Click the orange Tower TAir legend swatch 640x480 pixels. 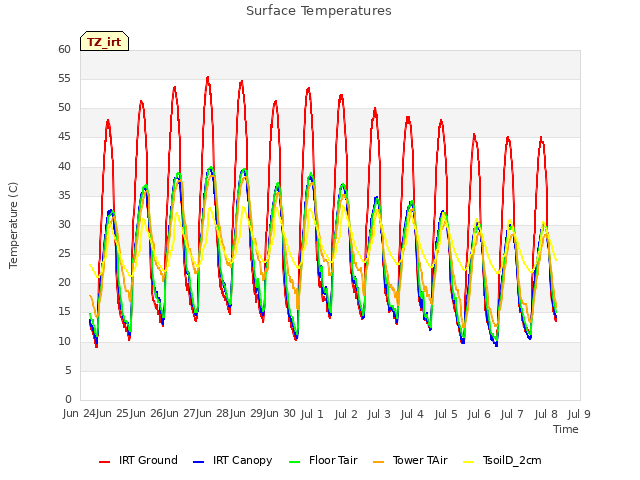378,462
